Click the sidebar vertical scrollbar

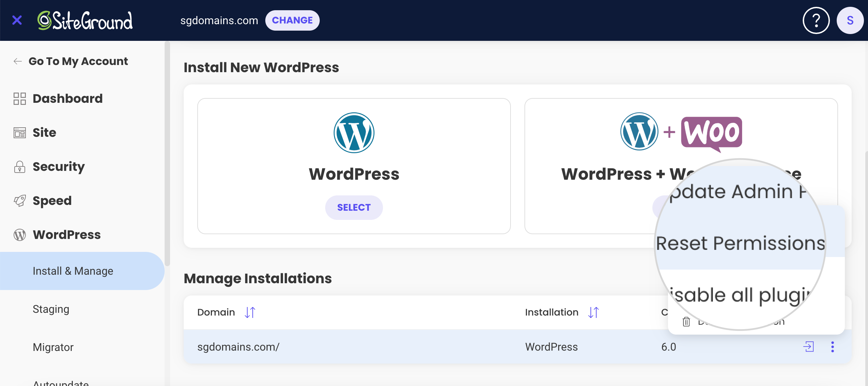click(167, 153)
